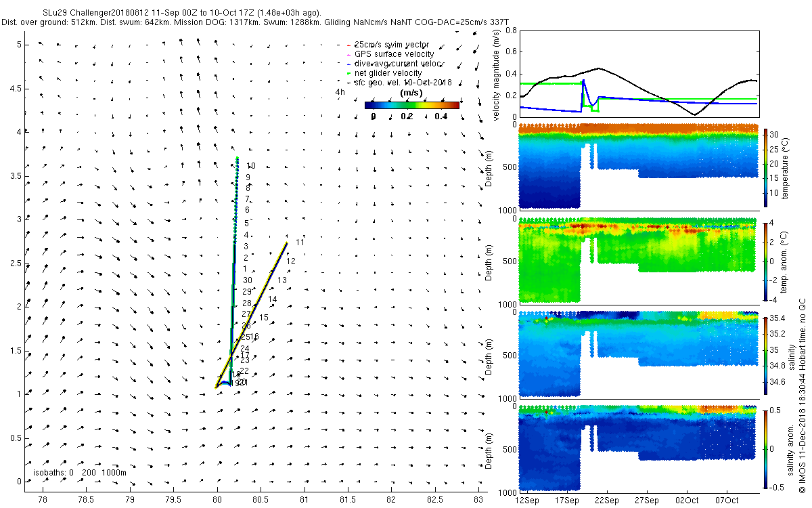Click the '27Sep' date tick label
The width and height of the screenshot is (812, 508).
coord(647,501)
